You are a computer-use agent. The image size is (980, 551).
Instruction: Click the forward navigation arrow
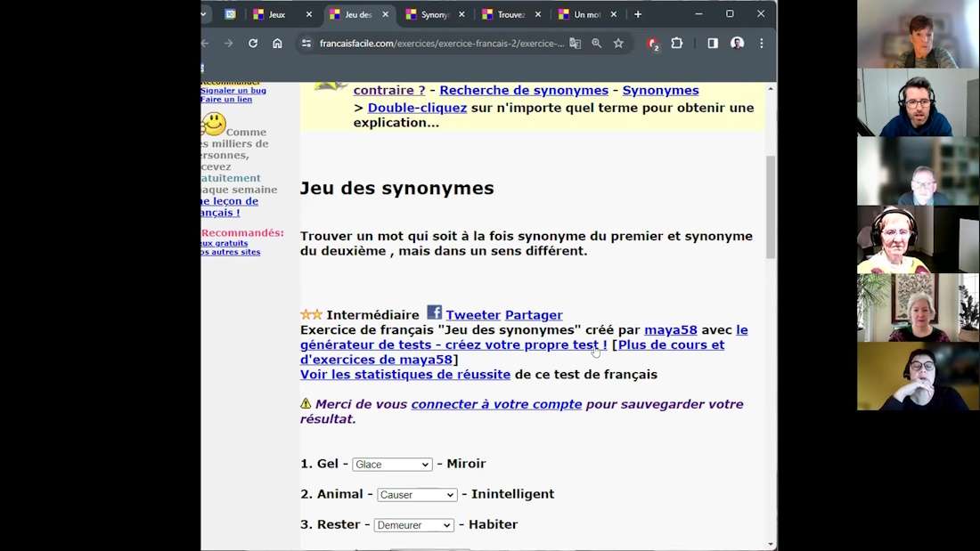(x=228, y=43)
